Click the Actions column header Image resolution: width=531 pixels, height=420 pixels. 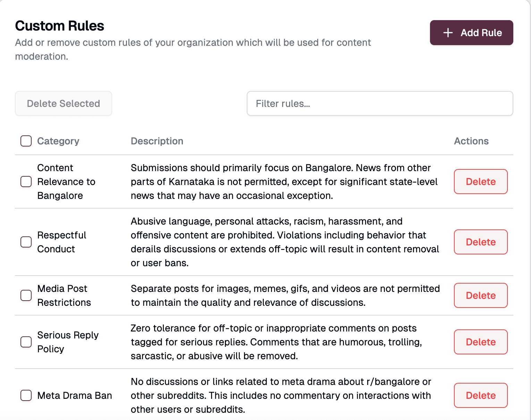(471, 141)
